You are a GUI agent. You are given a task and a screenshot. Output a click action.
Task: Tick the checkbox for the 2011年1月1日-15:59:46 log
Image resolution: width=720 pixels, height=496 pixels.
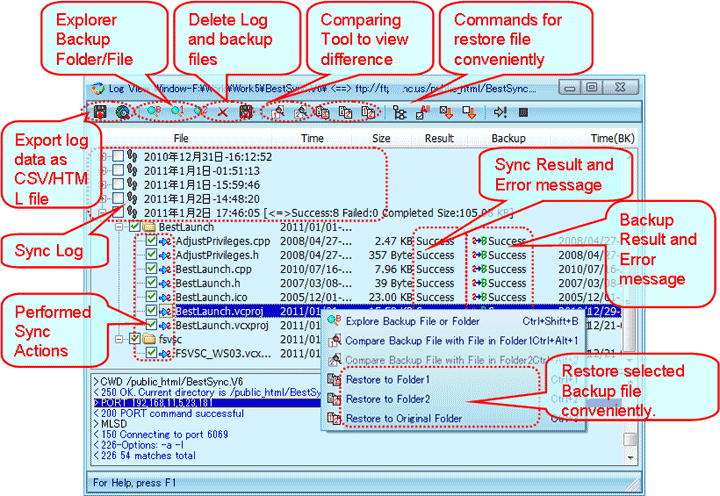(x=118, y=185)
